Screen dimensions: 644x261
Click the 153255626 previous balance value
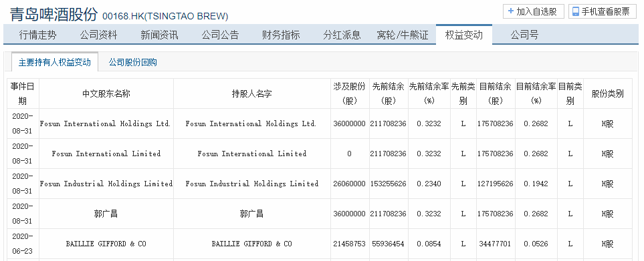click(388, 184)
